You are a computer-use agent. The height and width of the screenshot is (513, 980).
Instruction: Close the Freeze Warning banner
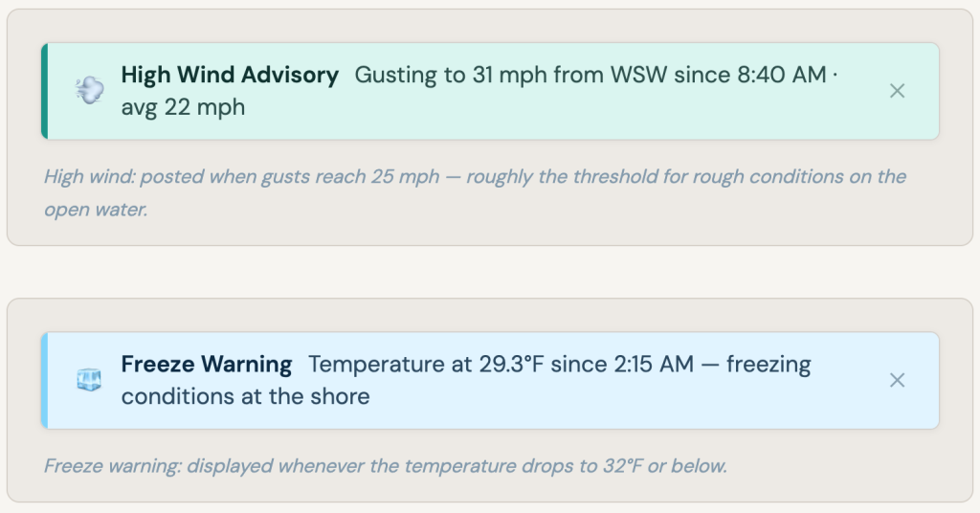(897, 380)
